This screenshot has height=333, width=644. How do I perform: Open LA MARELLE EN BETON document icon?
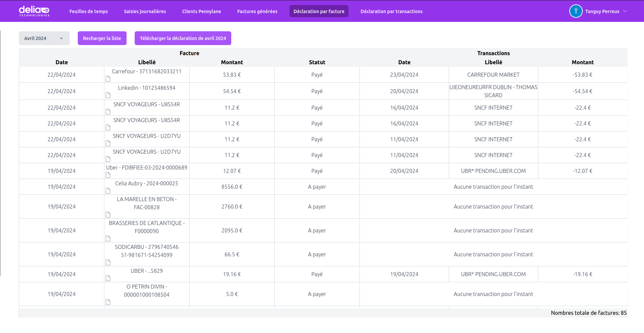tap(108, 215)
